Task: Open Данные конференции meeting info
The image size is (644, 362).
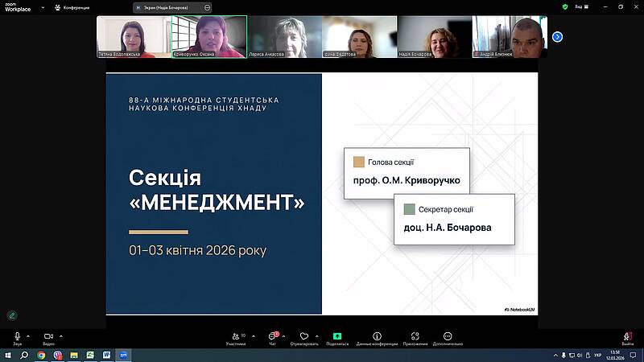Action: [x=377, y=338]
